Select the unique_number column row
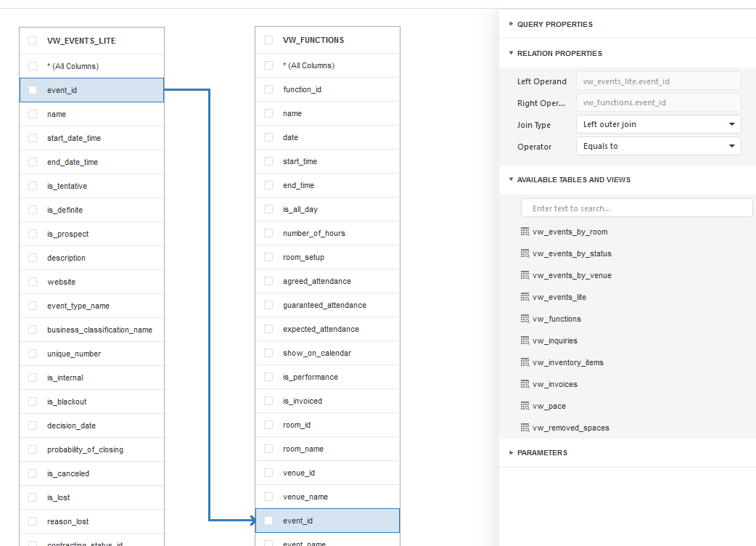The width and height of the screenshot is (756, 546). pos(91,354)
